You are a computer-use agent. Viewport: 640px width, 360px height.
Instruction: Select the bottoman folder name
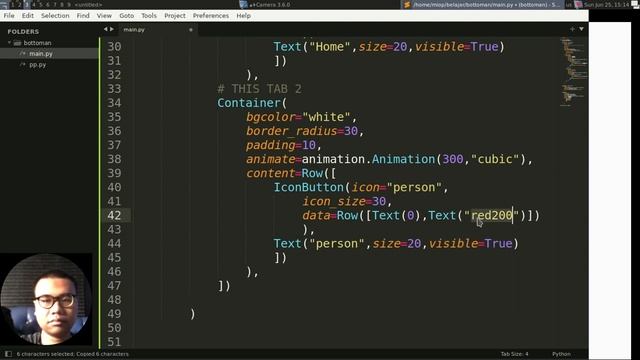(x=37, y=43)
